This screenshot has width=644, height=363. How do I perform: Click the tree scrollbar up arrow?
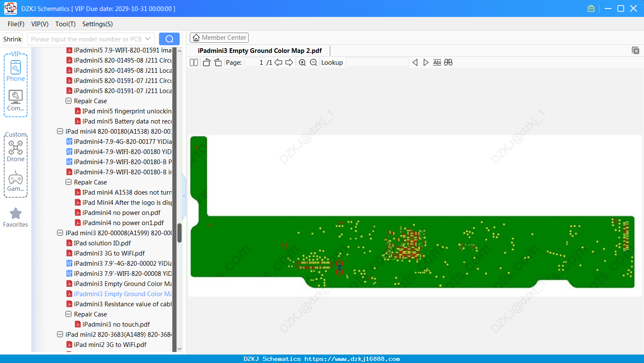(179, 51)
